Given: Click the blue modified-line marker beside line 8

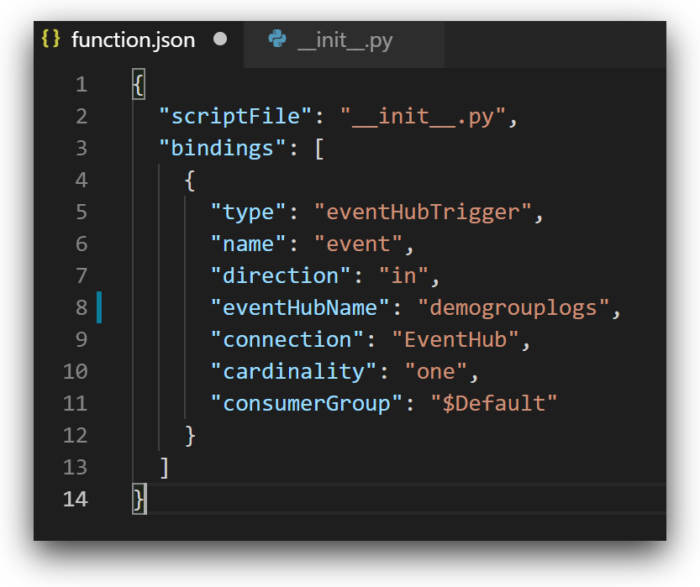Looking at the screenshot, I should click(99, 307).
